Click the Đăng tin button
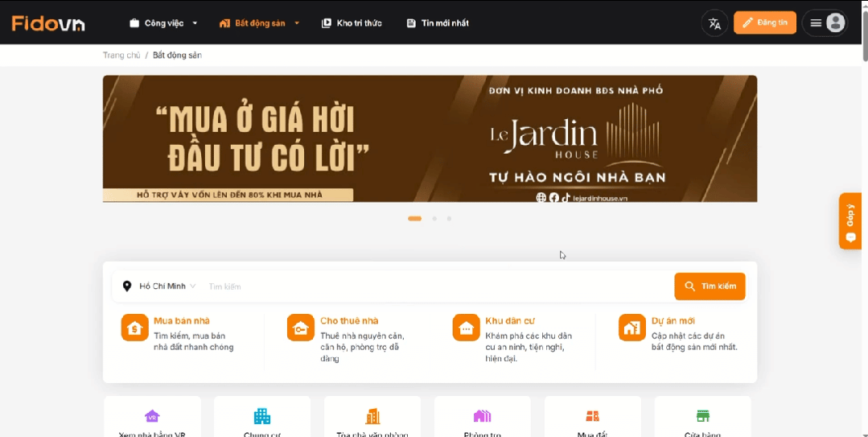868x437 pixels. (x=764, y=23)
